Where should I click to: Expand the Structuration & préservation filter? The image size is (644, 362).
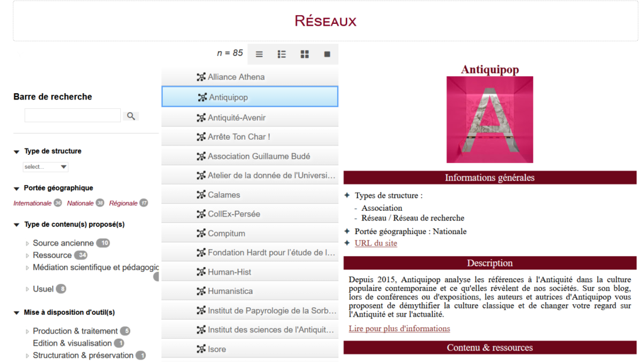(x=28, y=356)
